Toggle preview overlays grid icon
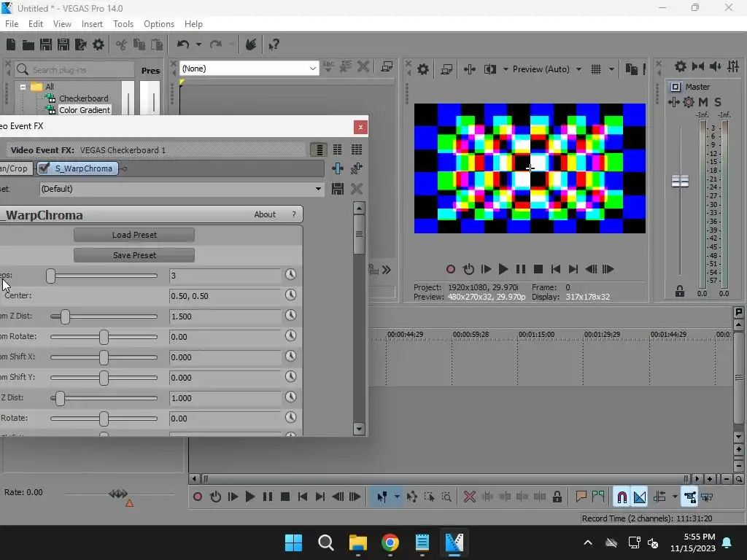Image resolution: width=747 pixels, height=560 pixels. (596, 69)
